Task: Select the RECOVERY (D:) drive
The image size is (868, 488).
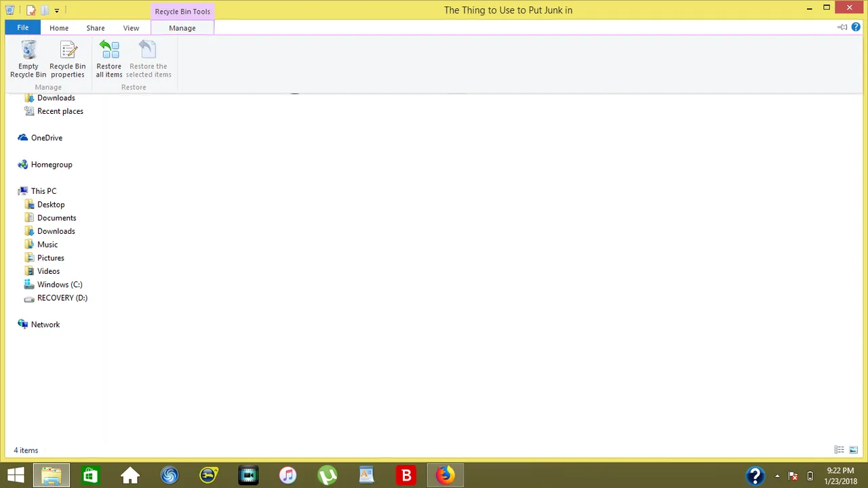Action: 62,298
